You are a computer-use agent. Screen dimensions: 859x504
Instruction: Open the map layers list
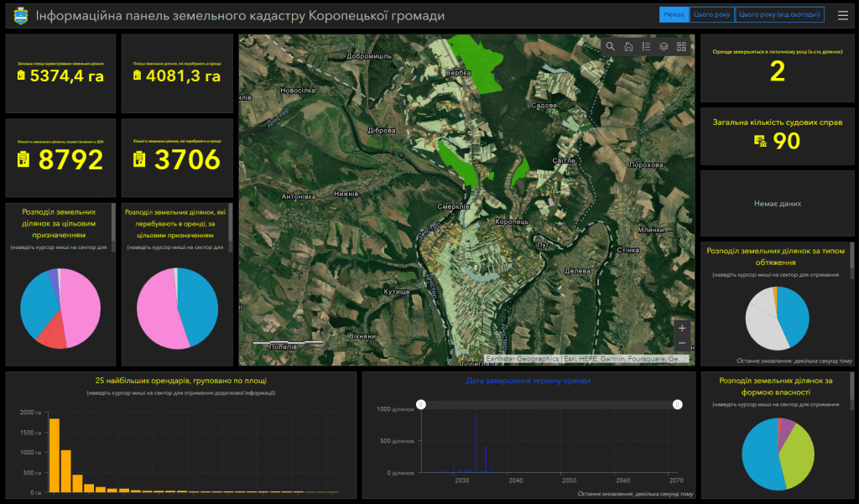[x=664, y=47]
